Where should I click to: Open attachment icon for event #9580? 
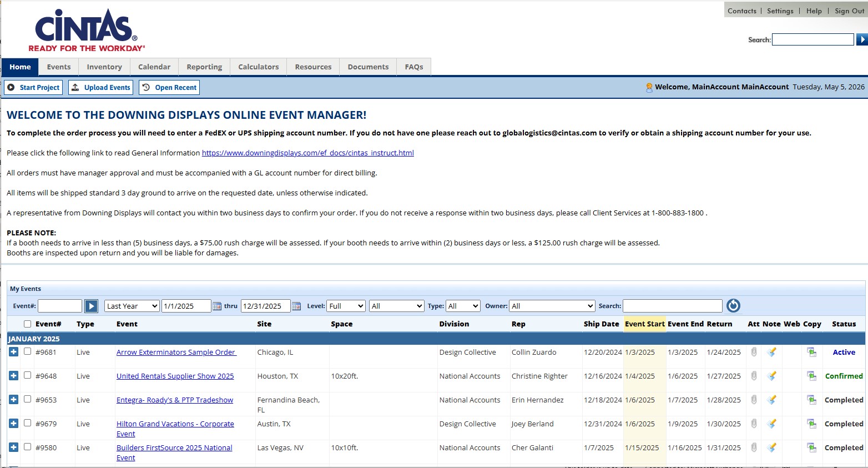[754, 447]
